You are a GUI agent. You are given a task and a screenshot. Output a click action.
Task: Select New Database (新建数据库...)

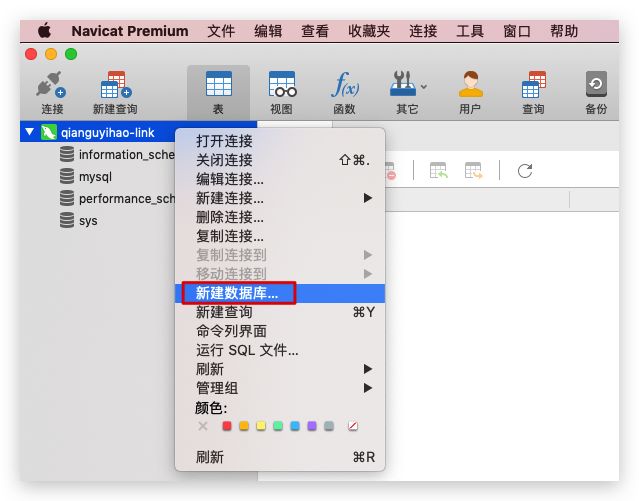coord(280,293)
